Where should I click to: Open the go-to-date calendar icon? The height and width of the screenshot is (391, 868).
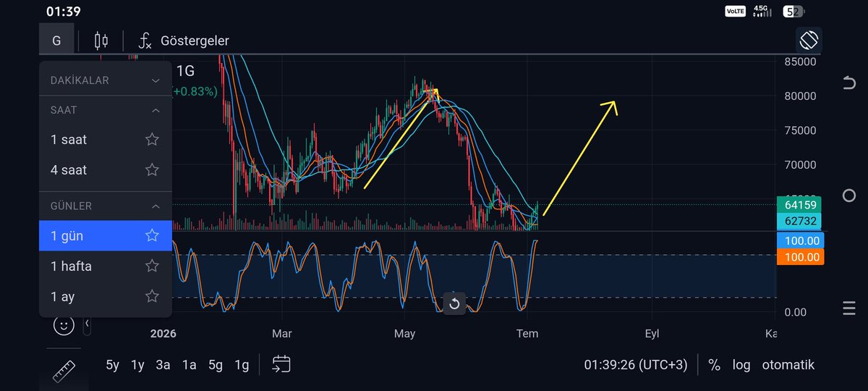tap(281, 364)
